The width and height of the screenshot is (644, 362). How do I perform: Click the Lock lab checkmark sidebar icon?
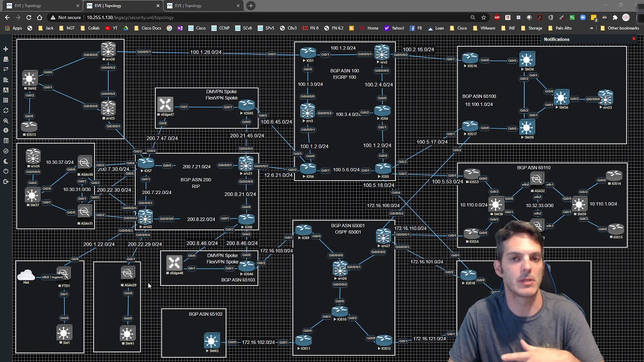pos(6,151)
